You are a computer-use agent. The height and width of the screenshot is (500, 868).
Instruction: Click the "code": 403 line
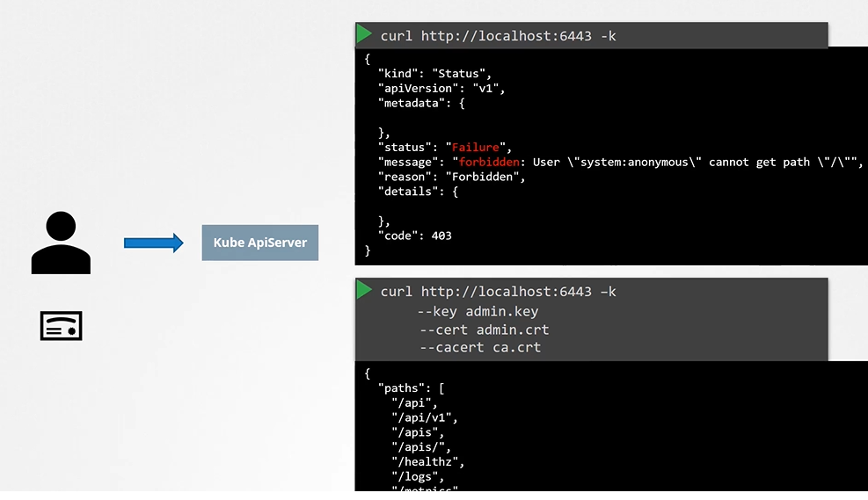415,236
